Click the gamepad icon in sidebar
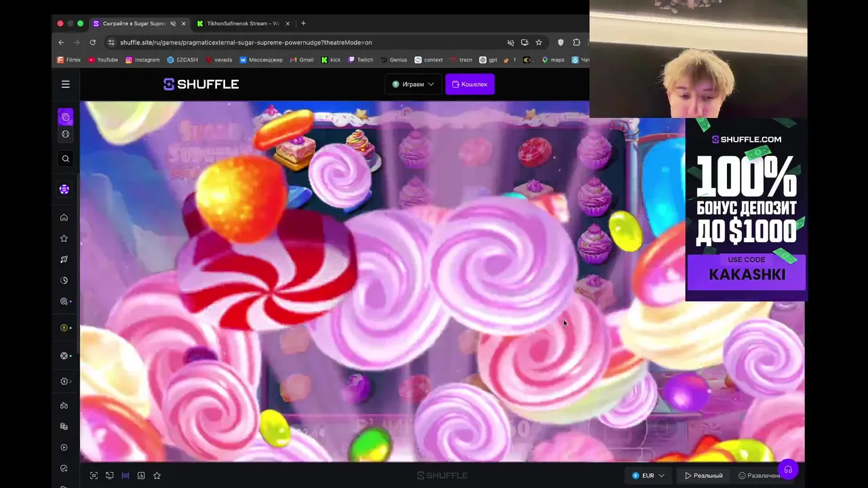This screenshot has height=488, width=868. (x=64, y=406)
